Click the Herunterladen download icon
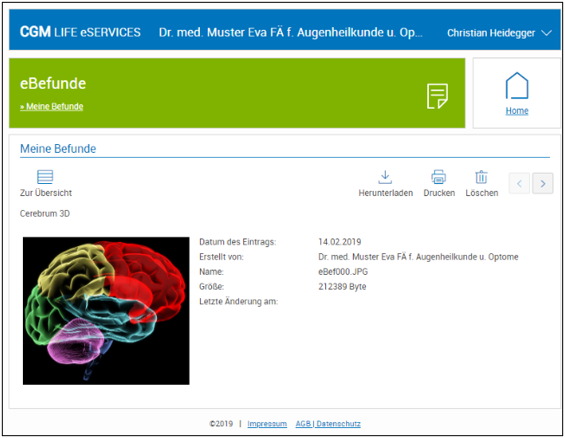 click(x=385, y=177)
